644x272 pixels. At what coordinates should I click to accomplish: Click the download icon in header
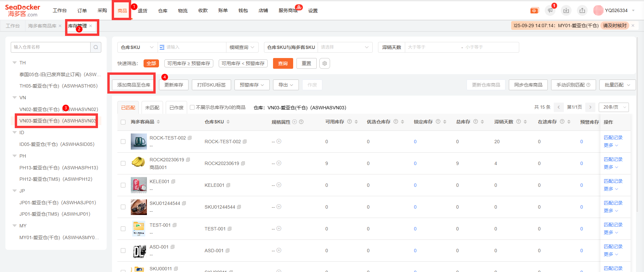tap(566, 10)
